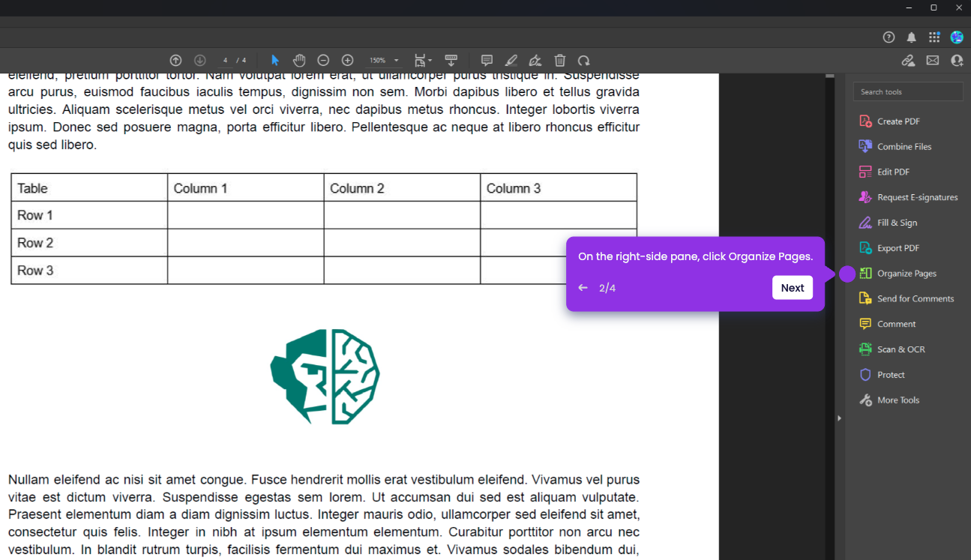Viewport: 971px width, 560px height.
Task: Zoom out using the minus icon
Action: 323,60
